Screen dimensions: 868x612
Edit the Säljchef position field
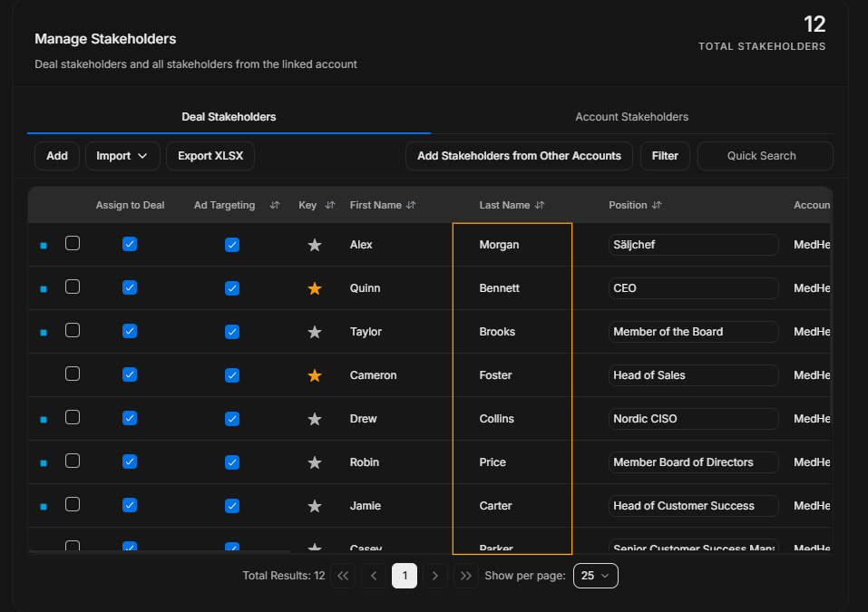(x=694, y=245)
